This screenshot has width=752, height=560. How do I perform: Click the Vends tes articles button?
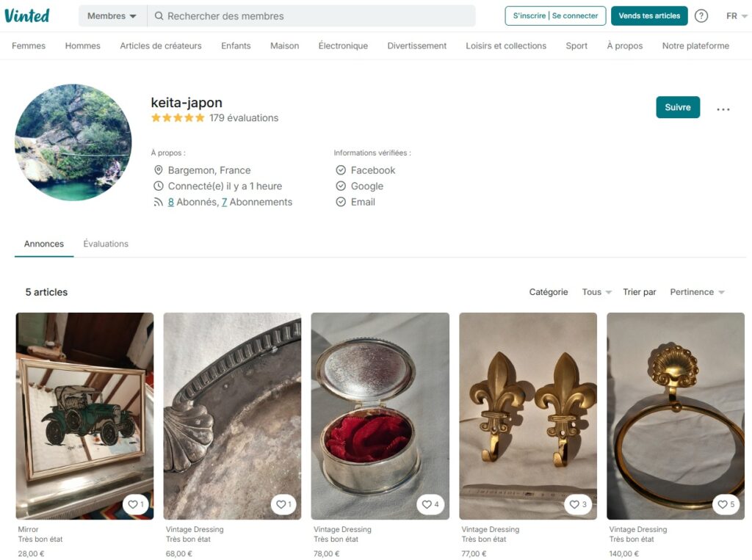(649, 16)
